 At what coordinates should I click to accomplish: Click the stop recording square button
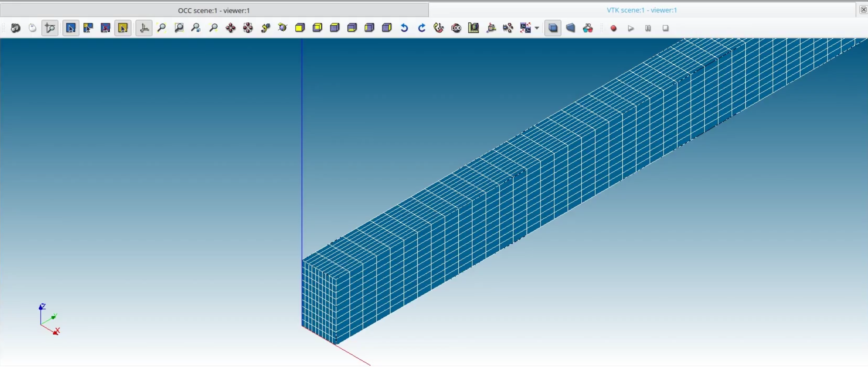[665, 28]
